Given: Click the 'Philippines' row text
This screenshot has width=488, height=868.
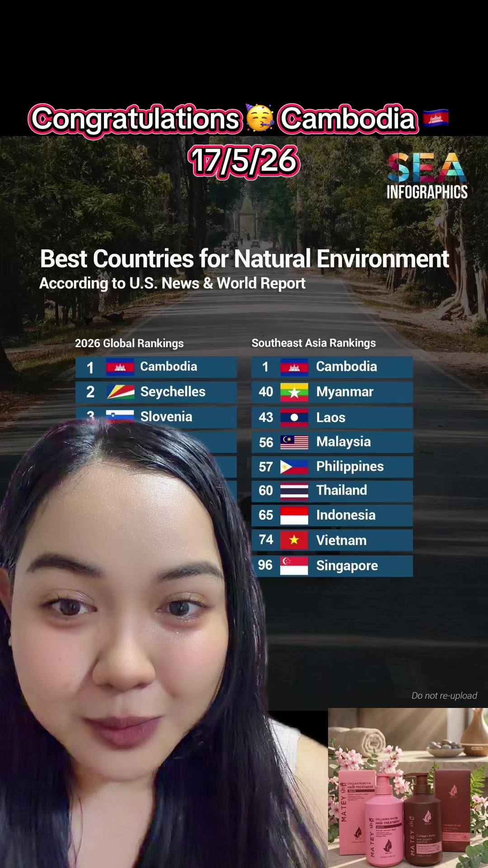Looking at the screenshot, I should pyautogui.click(x=350, y=467).
